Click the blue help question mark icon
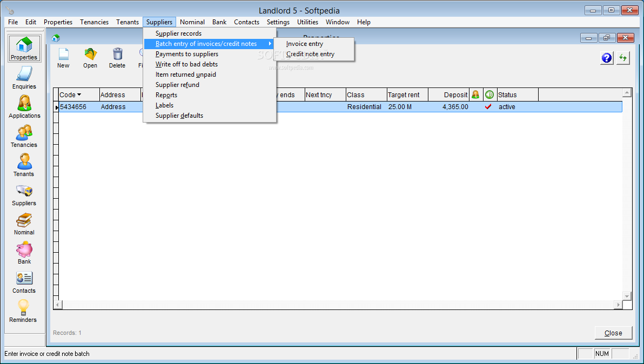644x364 pixels. 607,58
